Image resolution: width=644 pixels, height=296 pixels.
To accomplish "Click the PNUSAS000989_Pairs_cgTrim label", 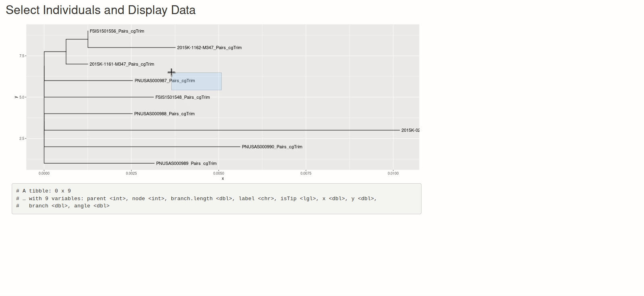I will [x=186, y=163].
